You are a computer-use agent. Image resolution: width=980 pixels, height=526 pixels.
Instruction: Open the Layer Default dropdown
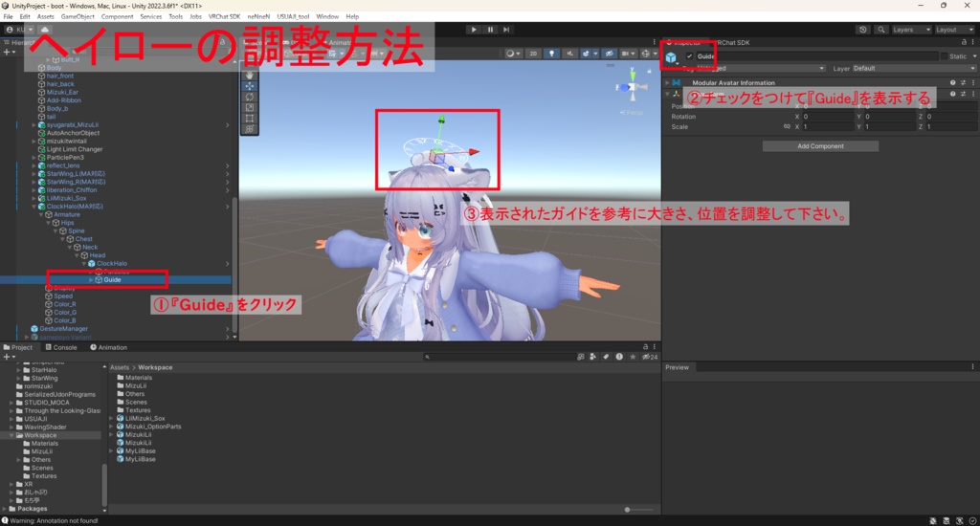pyautogui.click(x=914, y=68)
